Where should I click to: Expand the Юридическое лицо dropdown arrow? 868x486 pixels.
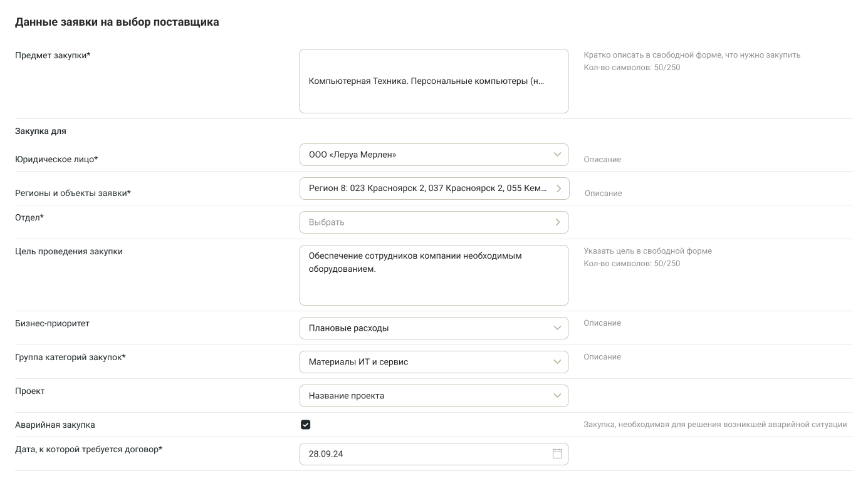[557, 155]
